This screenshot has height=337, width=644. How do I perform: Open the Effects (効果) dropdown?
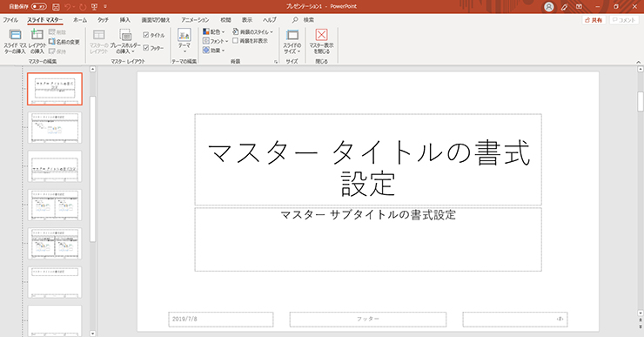(x=213, y=51)
